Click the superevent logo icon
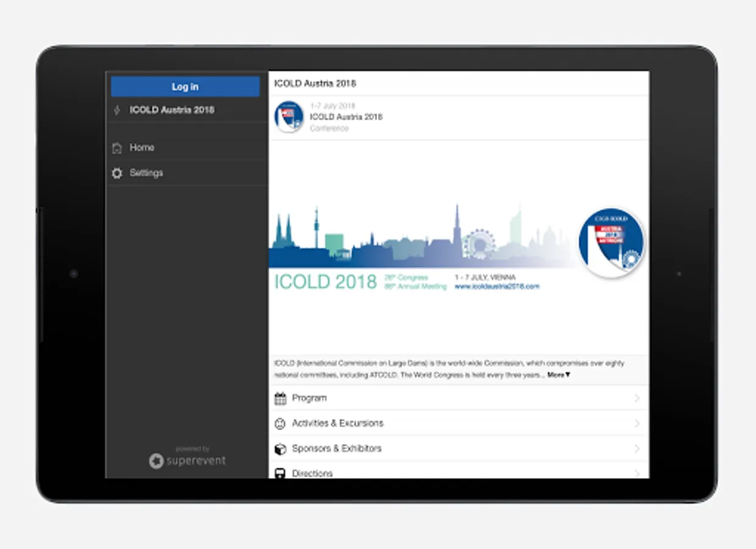The image size is (756, 549). [156, 461]
